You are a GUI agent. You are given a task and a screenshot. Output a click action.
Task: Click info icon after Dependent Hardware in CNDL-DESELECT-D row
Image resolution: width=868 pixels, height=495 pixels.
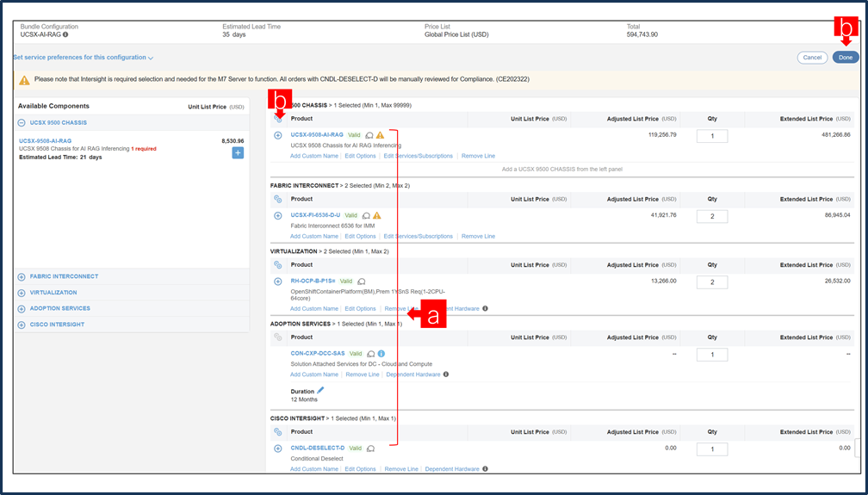[x=485, y=469]
